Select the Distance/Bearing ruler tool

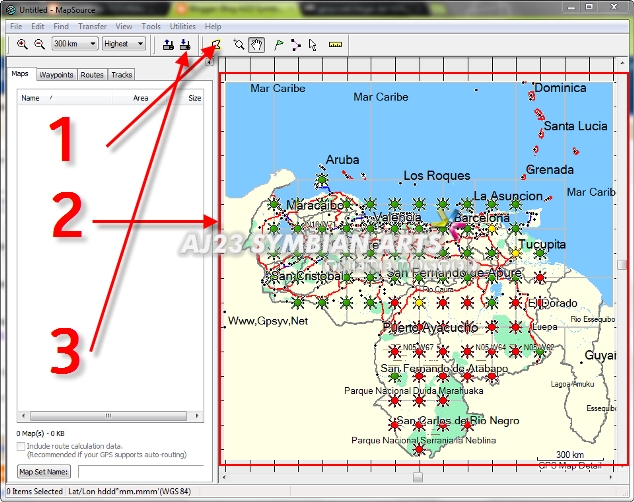click(335, 44)
